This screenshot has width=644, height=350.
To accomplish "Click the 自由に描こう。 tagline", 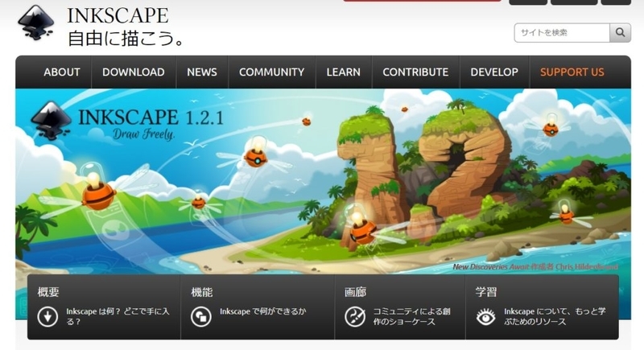I will click(x=126, y=39).
